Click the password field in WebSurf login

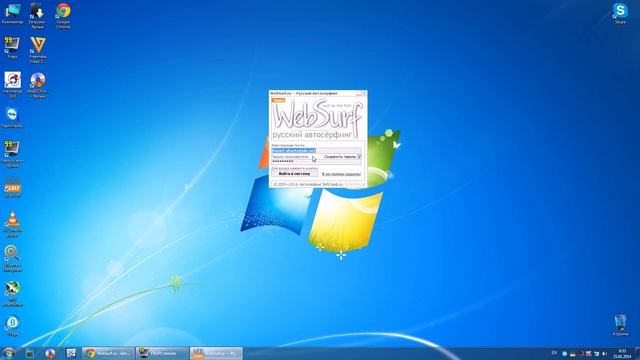(316, 162)
